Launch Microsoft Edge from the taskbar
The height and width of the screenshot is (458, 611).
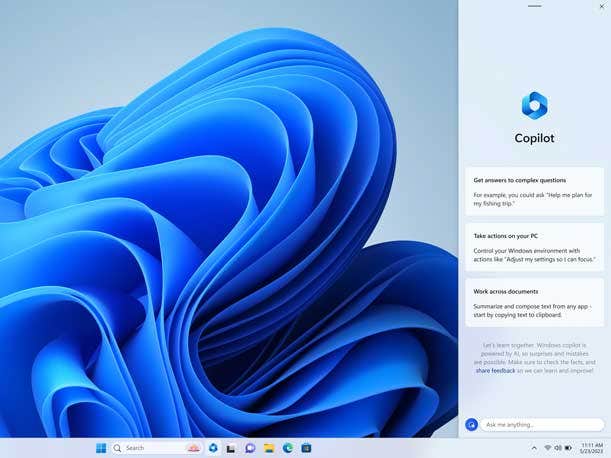pos(287,448)
